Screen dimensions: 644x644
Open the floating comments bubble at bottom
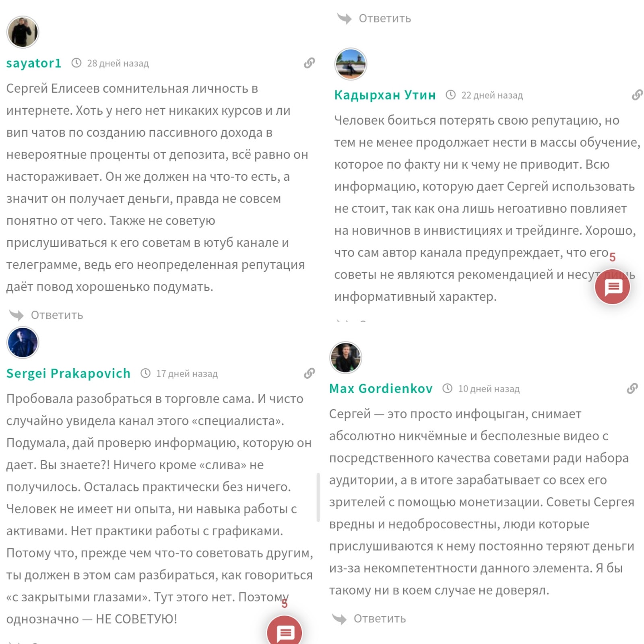285,632
